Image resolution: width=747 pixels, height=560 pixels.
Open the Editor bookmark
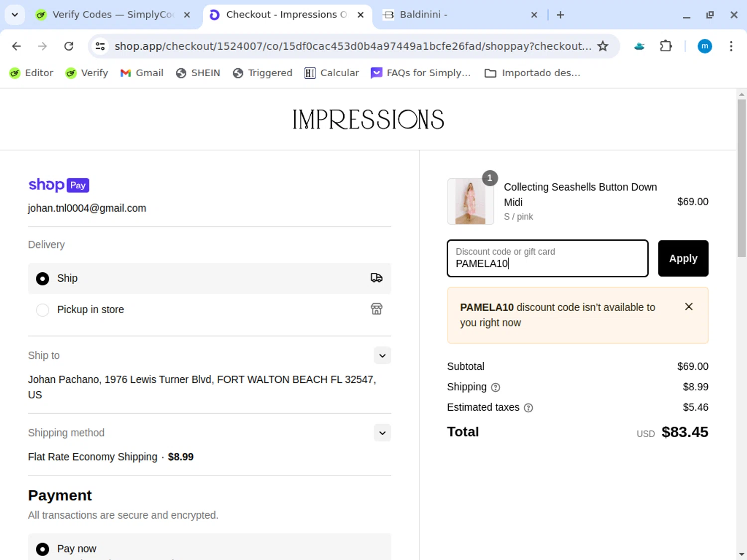31,73
